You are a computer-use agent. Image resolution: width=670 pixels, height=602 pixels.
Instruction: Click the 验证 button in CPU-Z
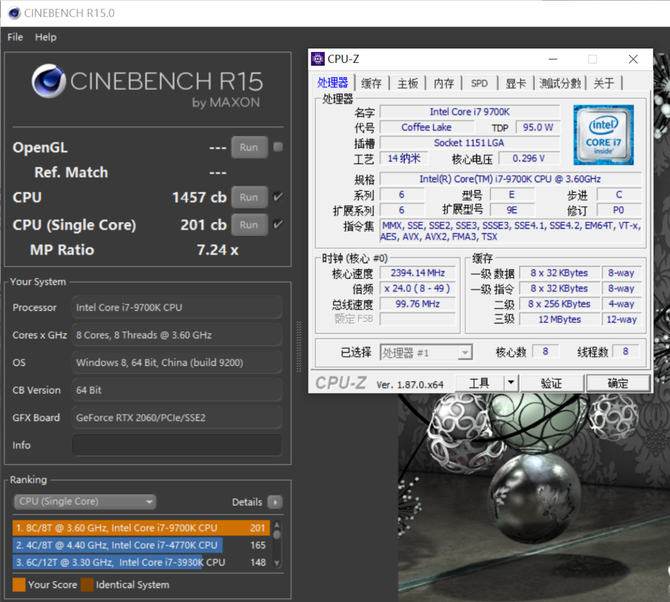point(552,383)
